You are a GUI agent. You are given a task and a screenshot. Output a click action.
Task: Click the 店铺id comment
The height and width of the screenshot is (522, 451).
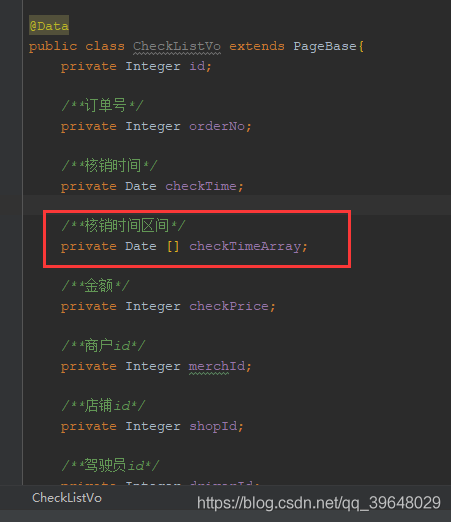(103, 405)
